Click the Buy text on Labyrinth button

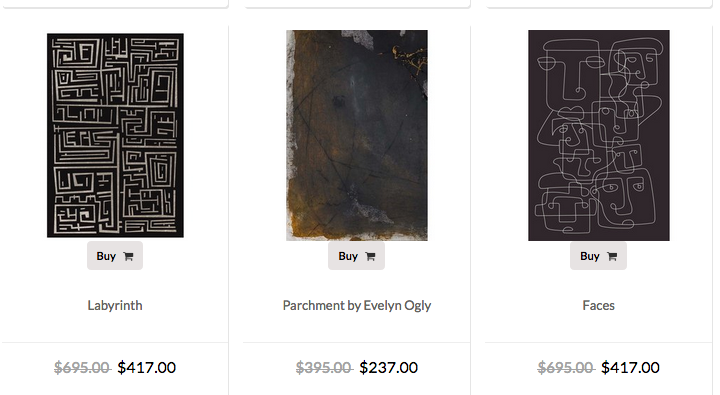tap(106, 256)
